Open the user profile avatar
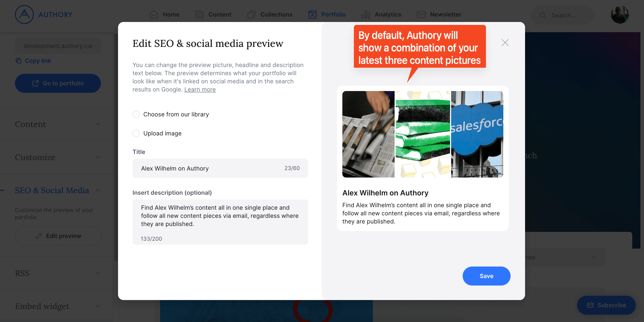Image resolution: width=644 pixels, height=322 pixels. tap(620, 15)
